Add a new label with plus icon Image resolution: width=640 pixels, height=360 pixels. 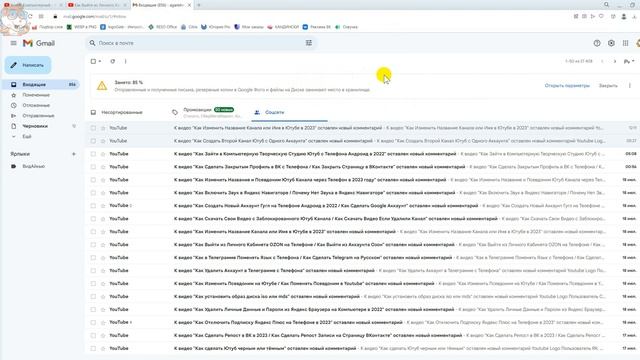coord(74,154)
